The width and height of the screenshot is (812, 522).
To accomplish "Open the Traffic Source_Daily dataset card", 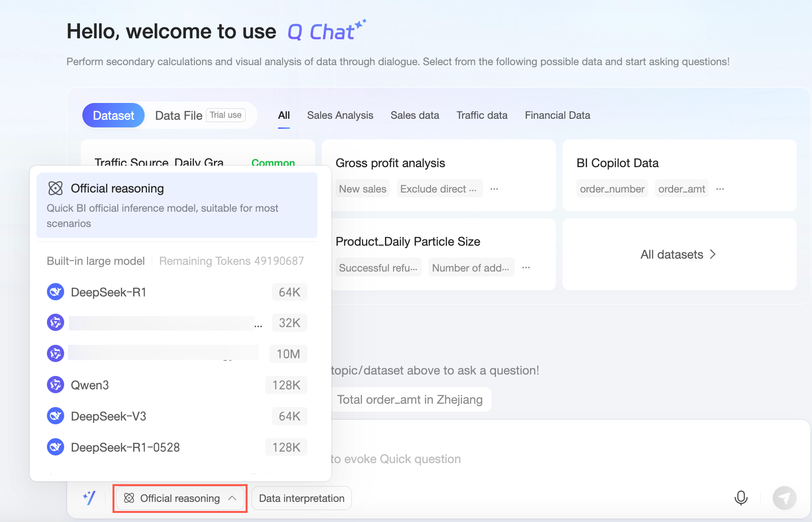I will pos(198,153).
